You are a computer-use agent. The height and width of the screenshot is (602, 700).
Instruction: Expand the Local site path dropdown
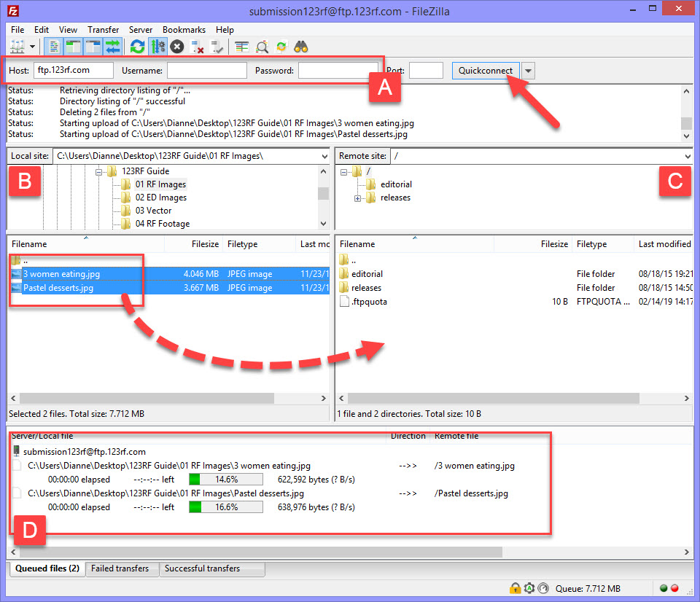point(324,156)
